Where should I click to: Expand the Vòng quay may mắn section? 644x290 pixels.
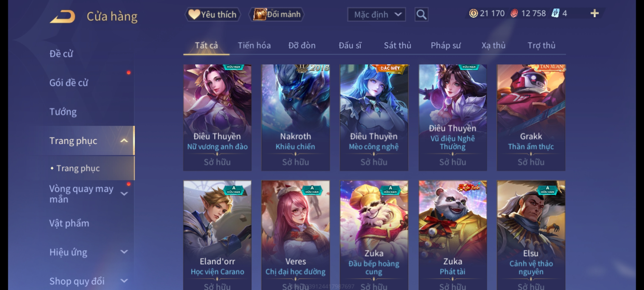coord(124,194)
